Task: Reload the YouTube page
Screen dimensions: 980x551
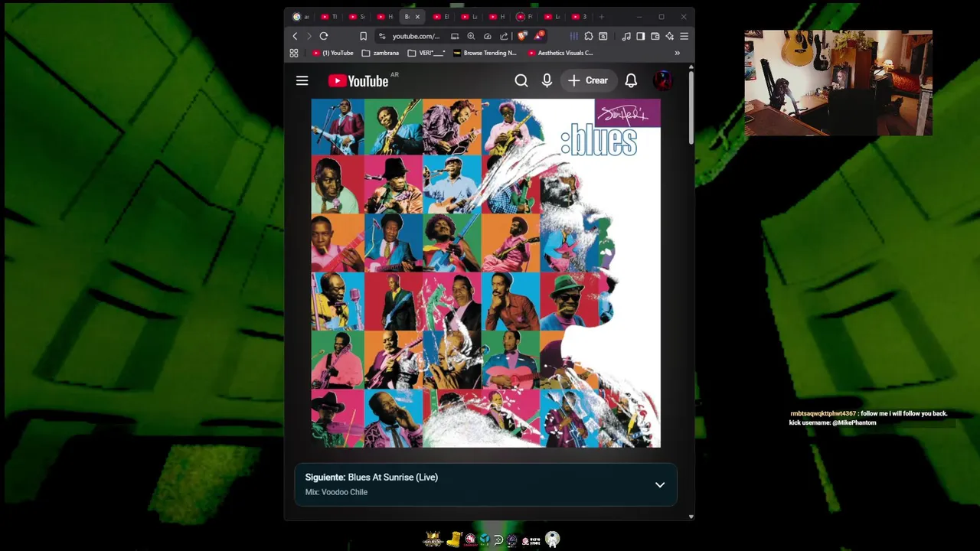Action: tap(324, 36)
